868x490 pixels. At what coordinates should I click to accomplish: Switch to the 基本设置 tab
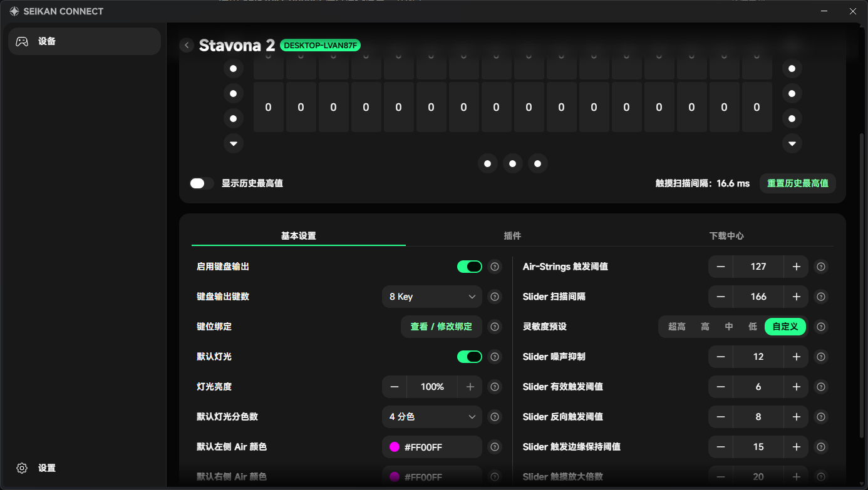coord(299,236)
